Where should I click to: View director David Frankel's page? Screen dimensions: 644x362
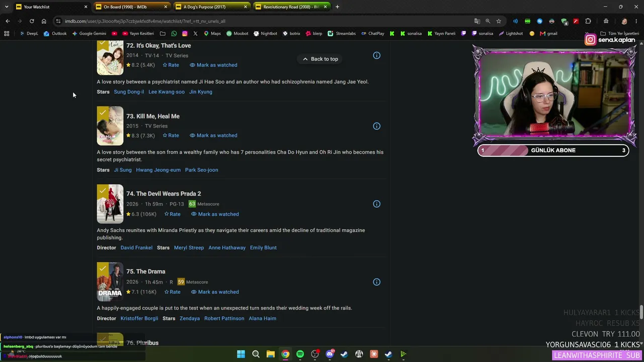coord(136,248)
